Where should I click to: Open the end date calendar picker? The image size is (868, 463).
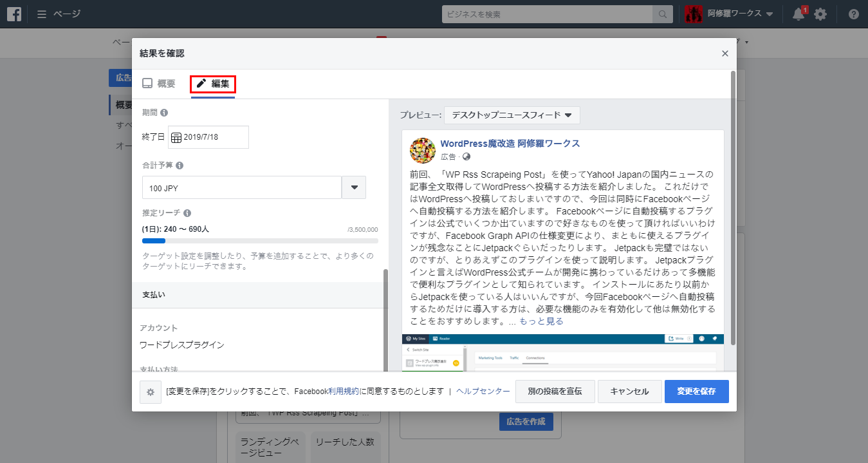pyautogui.click(x=176, y=137)
